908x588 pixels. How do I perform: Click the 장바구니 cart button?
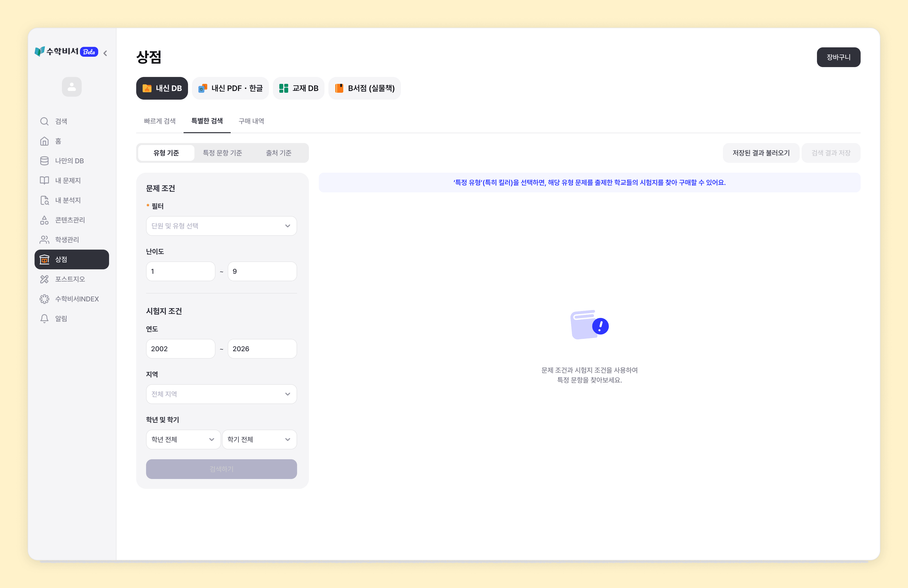(839, 57)
